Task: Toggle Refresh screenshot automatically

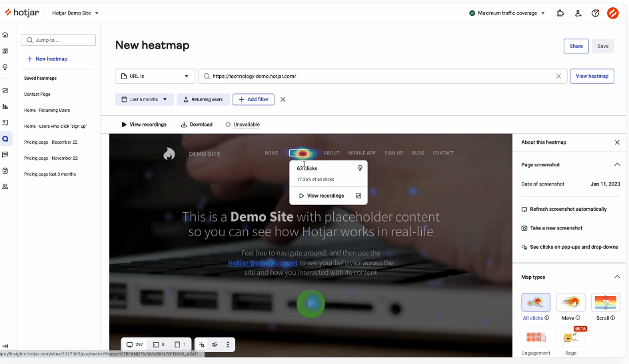Action: tap(564, 209)
